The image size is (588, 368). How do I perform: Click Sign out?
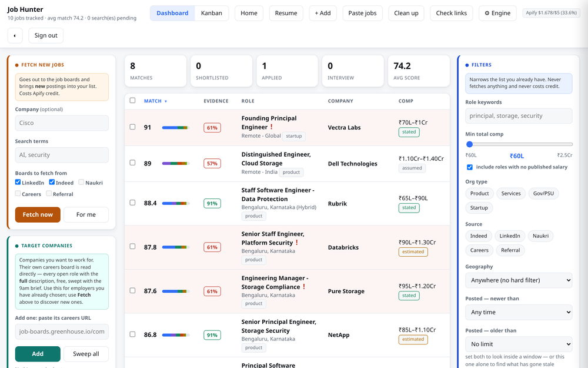[x=46, y=36]
